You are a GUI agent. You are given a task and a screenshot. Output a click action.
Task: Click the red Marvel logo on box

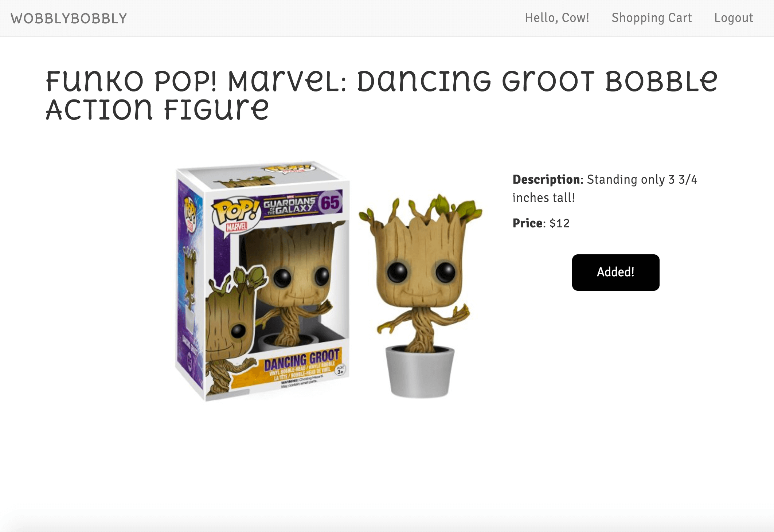click(236, 227)
